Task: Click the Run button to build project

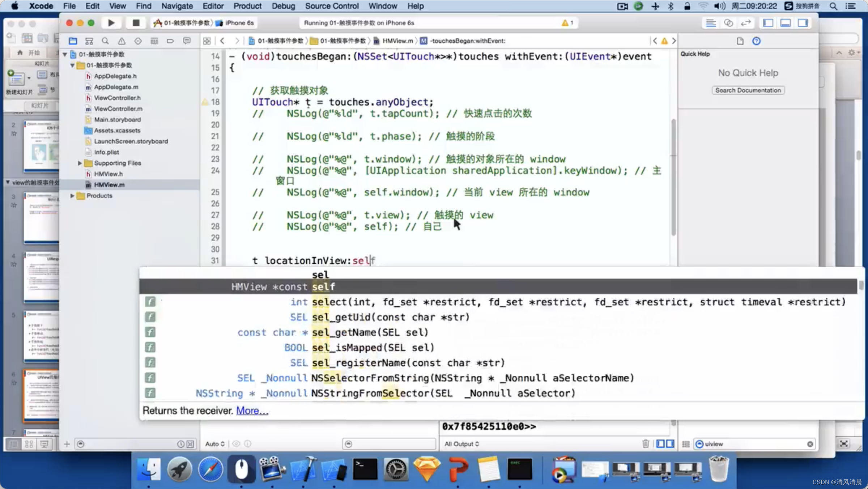Action: (x=112, y=23)
